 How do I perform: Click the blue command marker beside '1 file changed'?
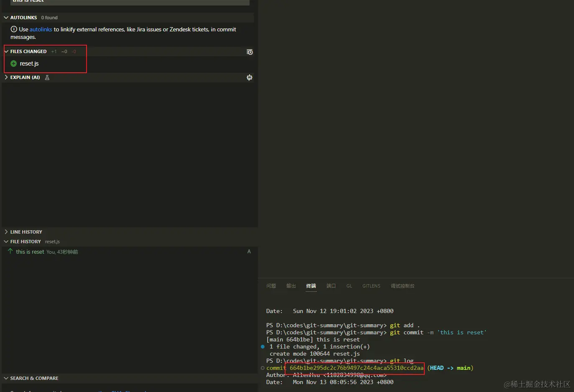coord(263,346)
